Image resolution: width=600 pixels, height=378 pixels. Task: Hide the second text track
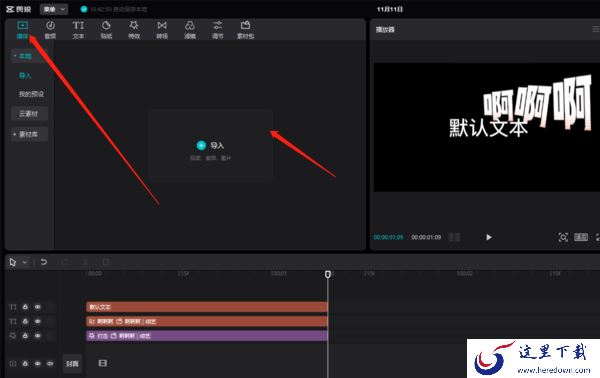38,321
